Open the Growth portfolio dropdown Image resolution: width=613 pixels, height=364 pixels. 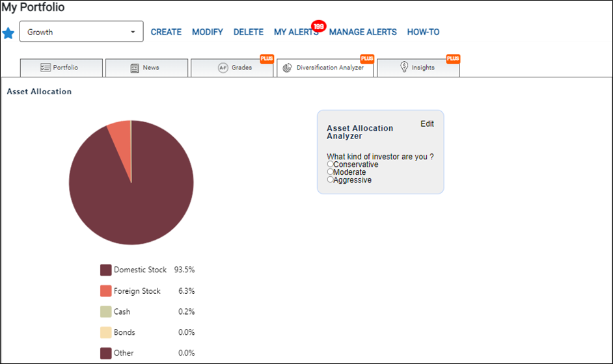point(81,32)
